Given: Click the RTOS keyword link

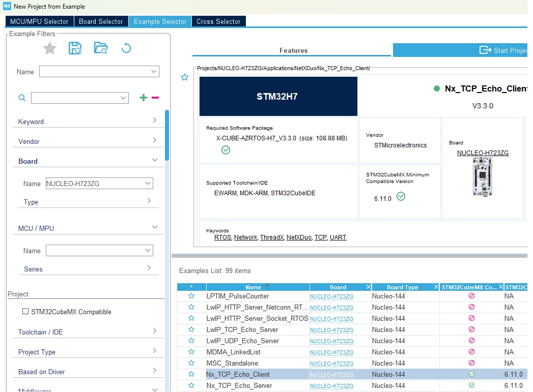Looking at the screenshot, I should pos(222,237).
